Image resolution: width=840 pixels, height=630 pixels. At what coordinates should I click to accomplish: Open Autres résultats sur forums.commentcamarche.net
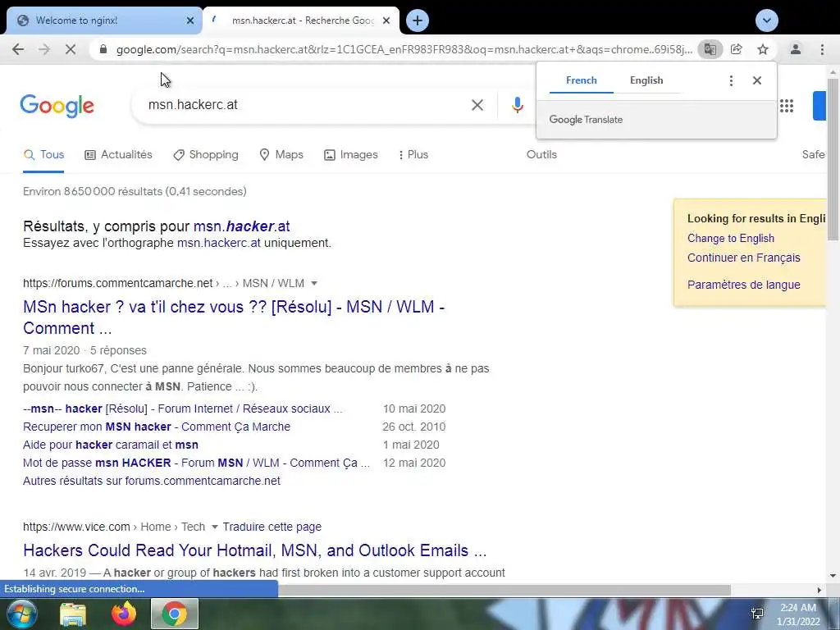[x=152, y=481]
